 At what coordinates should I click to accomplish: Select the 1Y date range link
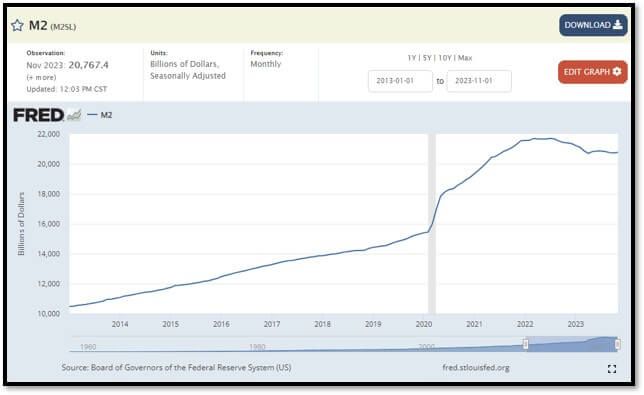pyautogui.click(x=412, y=58)
